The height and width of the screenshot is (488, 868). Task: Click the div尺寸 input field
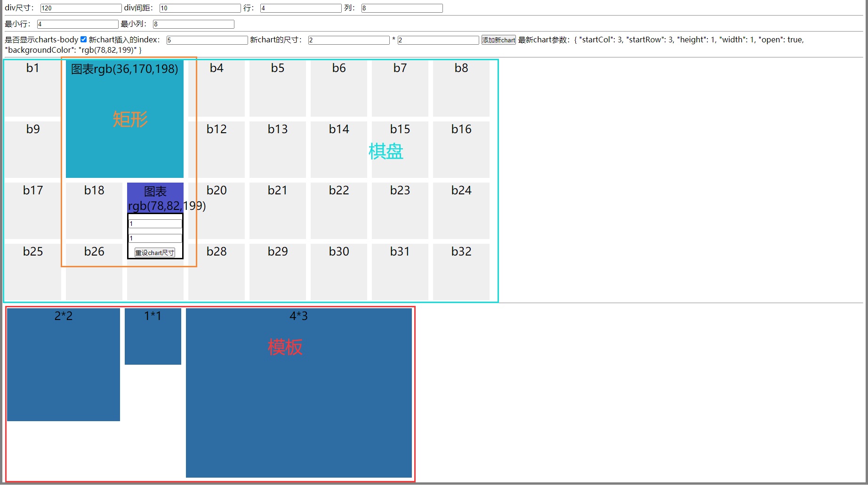81,8
